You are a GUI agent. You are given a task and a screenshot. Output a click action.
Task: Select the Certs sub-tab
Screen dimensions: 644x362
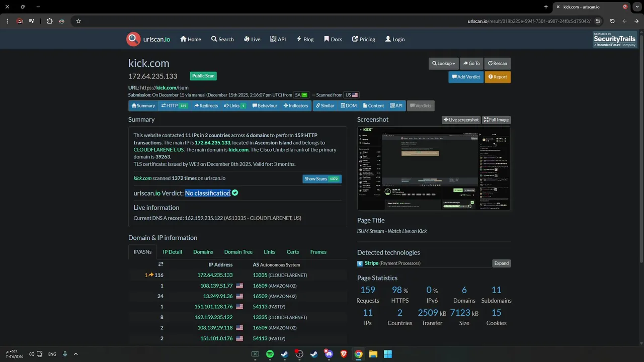pos(293,252)
